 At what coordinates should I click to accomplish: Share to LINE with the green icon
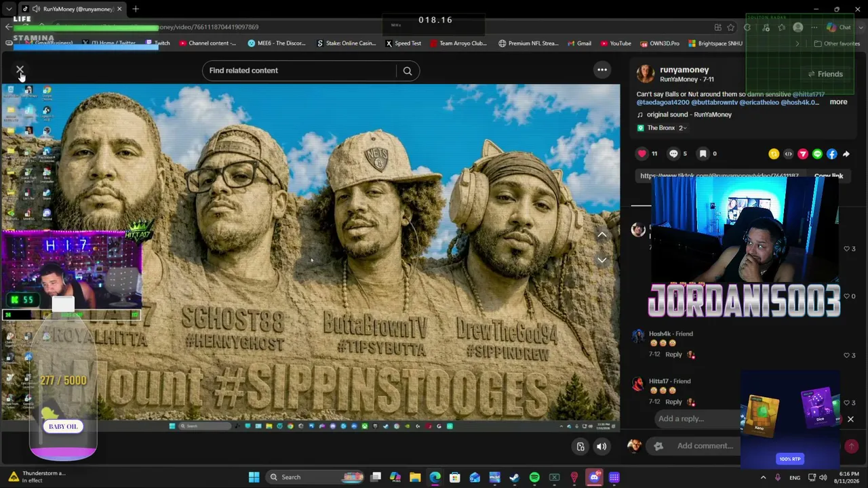817,154
